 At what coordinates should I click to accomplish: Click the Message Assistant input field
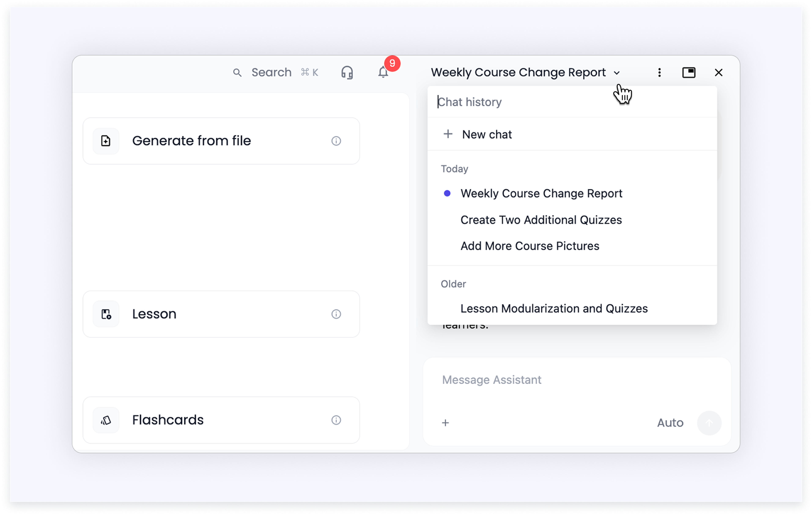577,380
